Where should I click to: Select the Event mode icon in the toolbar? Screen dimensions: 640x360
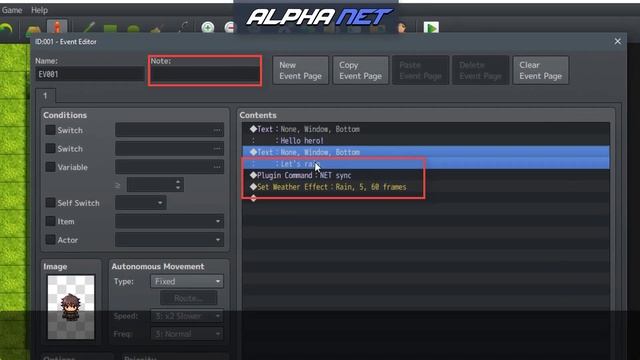(57, 28)
